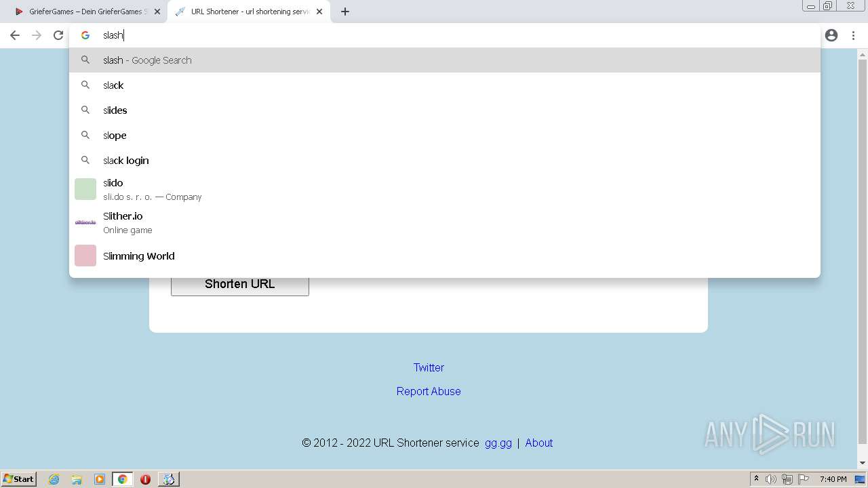Click the 7:40 PM taskbar clock
The image size is (868, 488).
pos(833,479)
